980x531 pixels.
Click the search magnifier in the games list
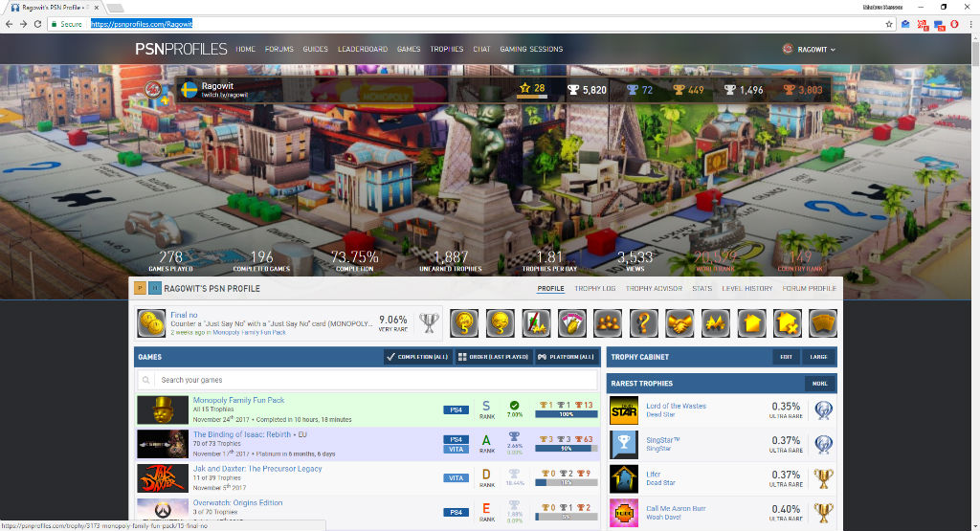[x=146, y=380]
